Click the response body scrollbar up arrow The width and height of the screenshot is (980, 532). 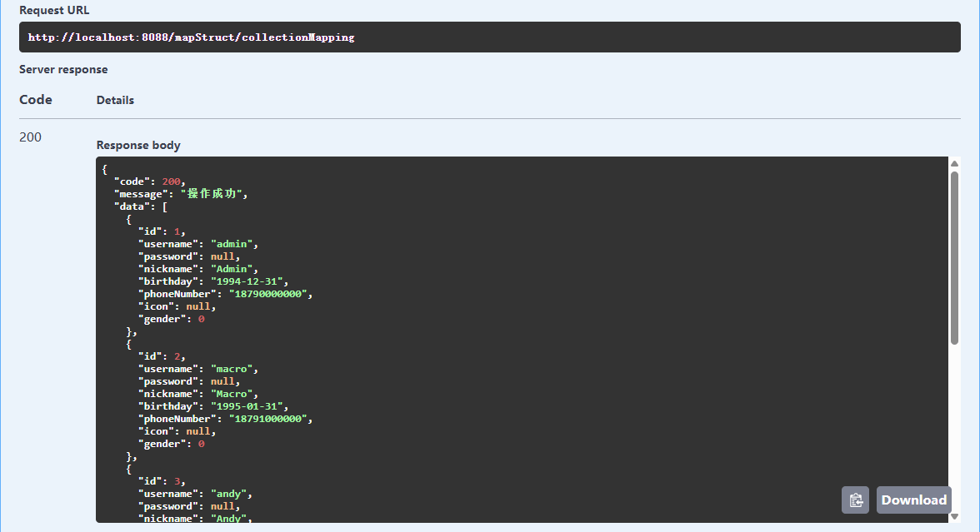point(955,164)
